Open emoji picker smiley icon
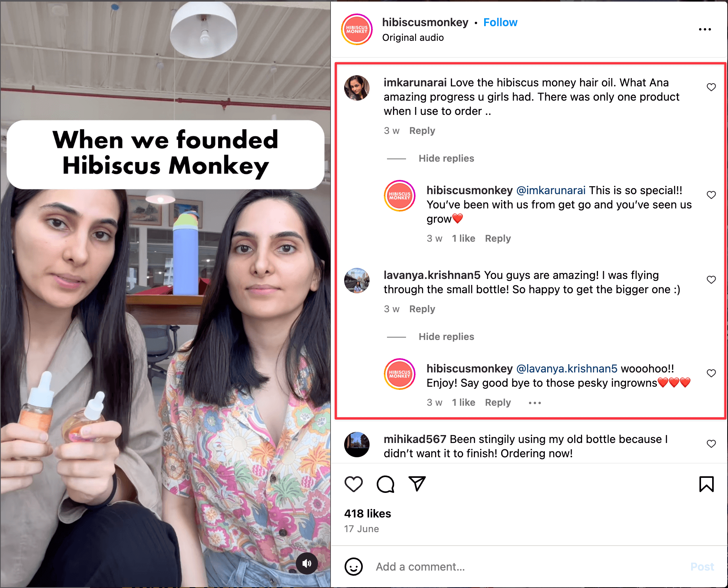This screenshot has width=728, height=588. (x=353, y=567)
